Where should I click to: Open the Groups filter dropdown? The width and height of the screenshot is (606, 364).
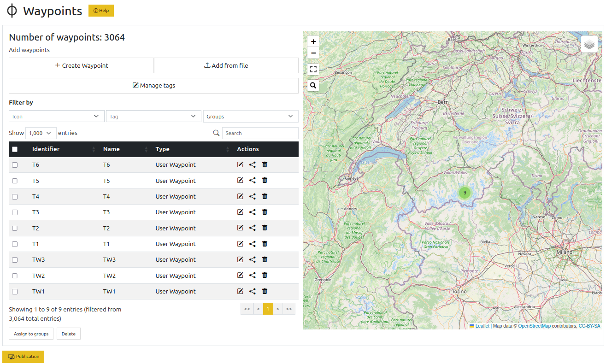[x=251, y=117]
